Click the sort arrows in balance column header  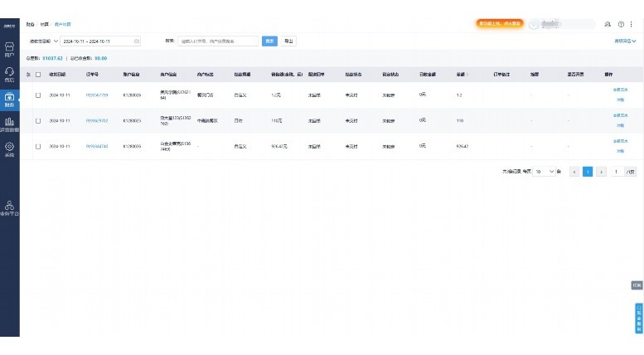[467, 75]
